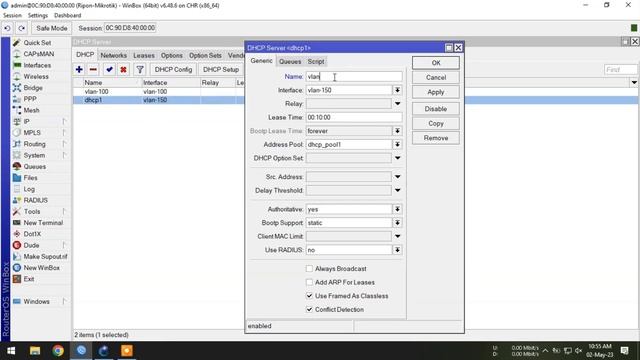Open Bridge menu item
Screen dimensions: 640x360
[x=33, y=88]
